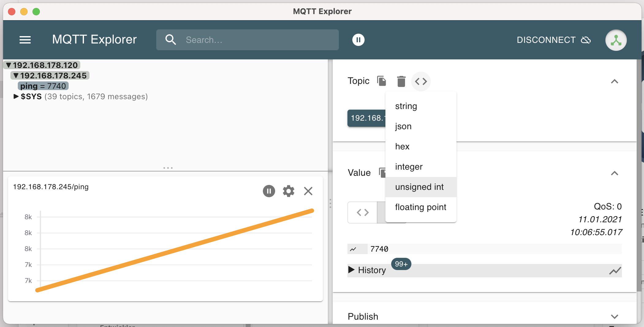Open the hamburger menu
644x327 pixels.
(x=25, y=40)
